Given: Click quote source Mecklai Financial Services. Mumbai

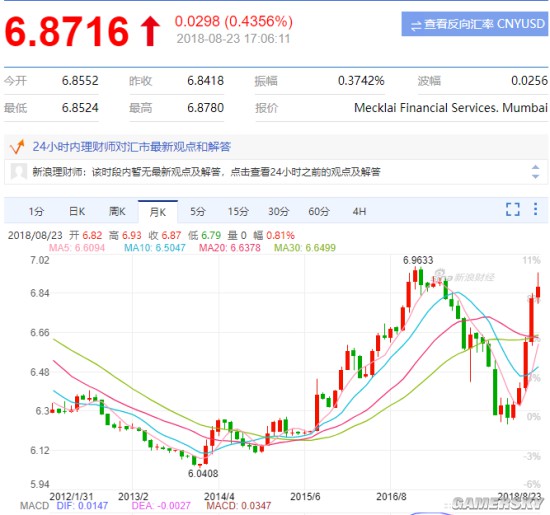Looking at the screenshot, I should (x=451, y=108).
